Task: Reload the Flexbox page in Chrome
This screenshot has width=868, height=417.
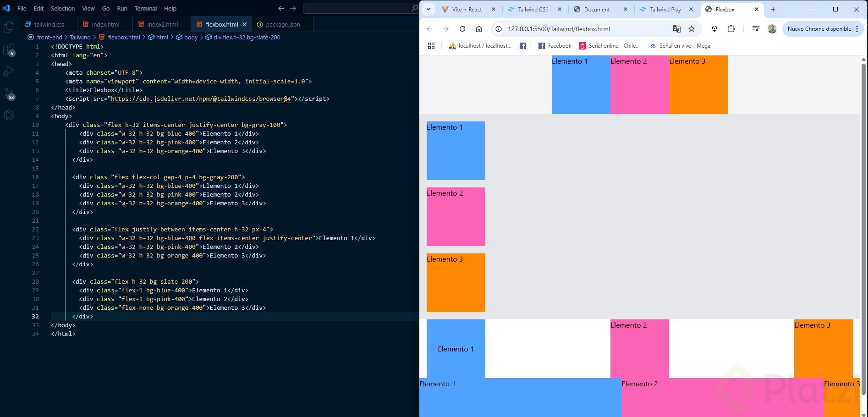Action: (462, 29)
